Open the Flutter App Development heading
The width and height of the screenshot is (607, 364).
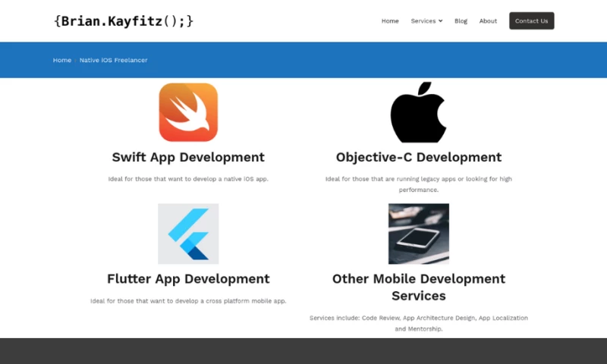coord(188,279)
